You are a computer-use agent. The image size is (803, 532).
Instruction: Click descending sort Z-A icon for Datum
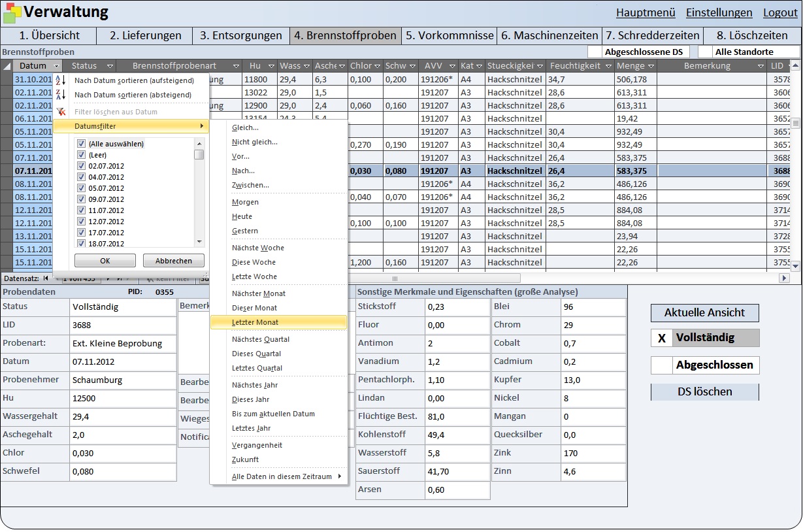[61, 95]
